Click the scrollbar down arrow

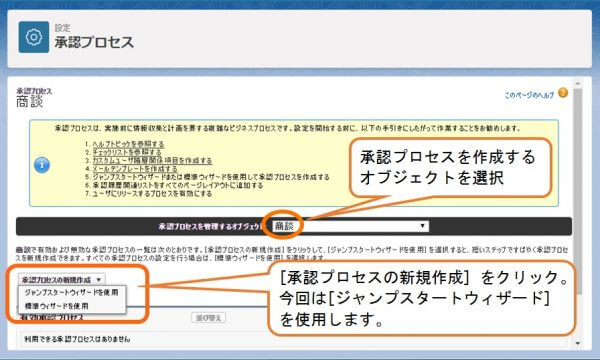click(577, 344)
